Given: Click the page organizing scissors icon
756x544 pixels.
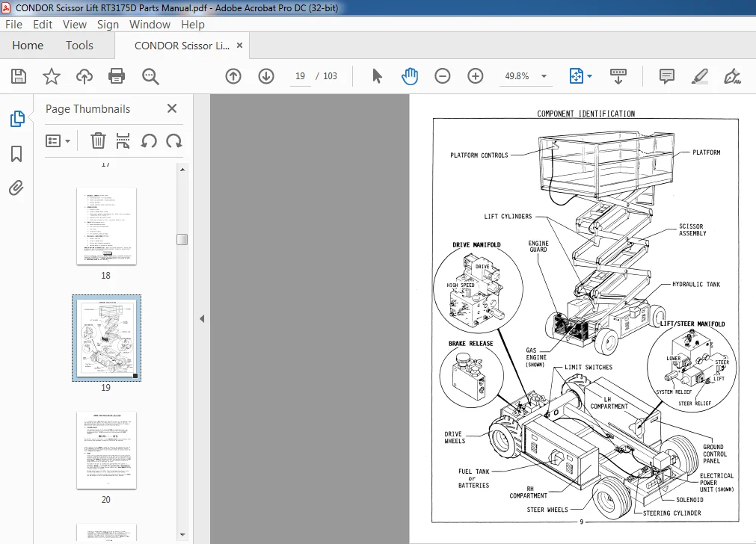Looking at the screenshot, I should 123,141.
